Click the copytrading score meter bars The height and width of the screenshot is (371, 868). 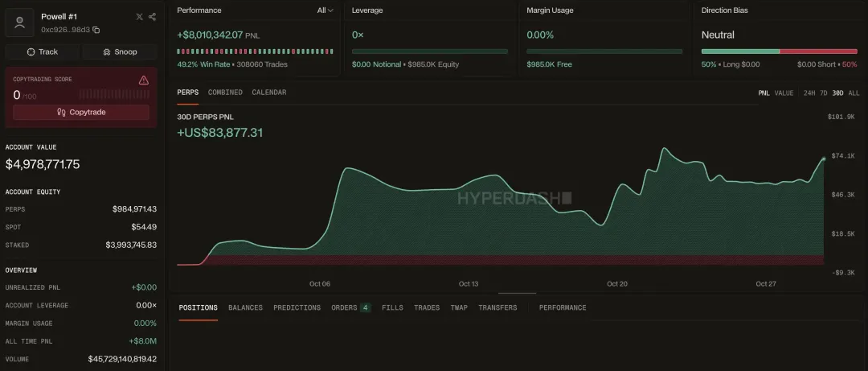point(114,94)
